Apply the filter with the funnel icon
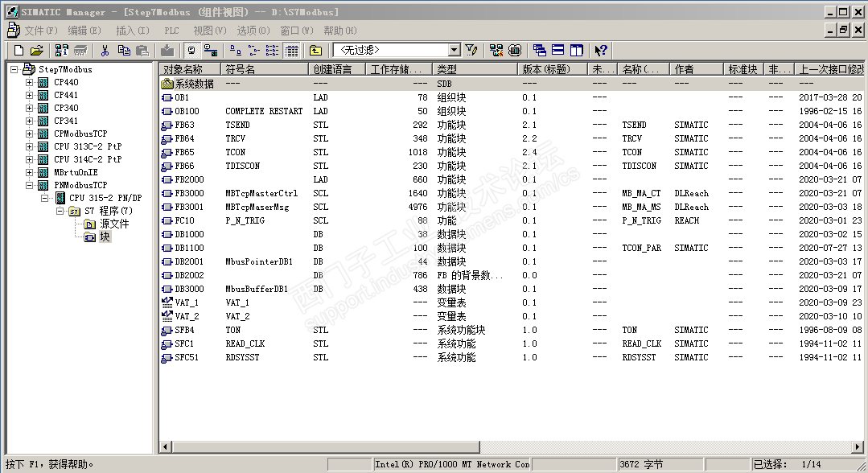The image size is (868, 473). pos(471,51)
